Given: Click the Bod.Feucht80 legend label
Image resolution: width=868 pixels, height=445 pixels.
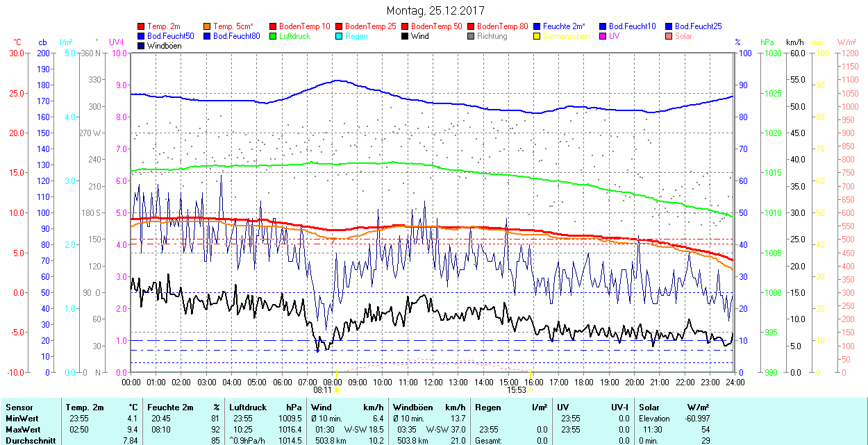Looking at the screenshot, I should [x=236, y=36].
